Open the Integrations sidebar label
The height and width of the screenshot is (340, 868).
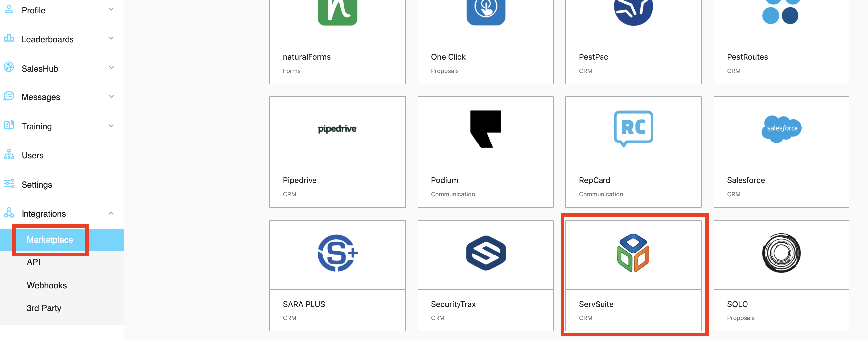coord(43,214)
